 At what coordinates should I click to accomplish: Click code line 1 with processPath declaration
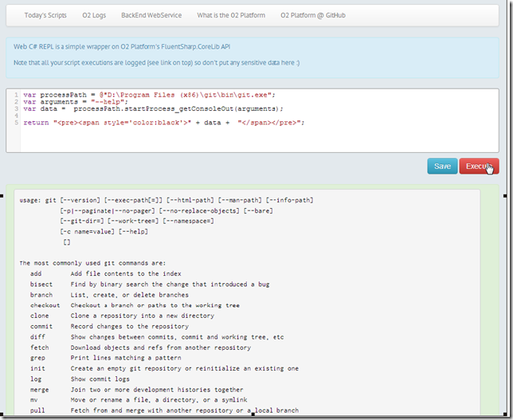tap(149, 95)
